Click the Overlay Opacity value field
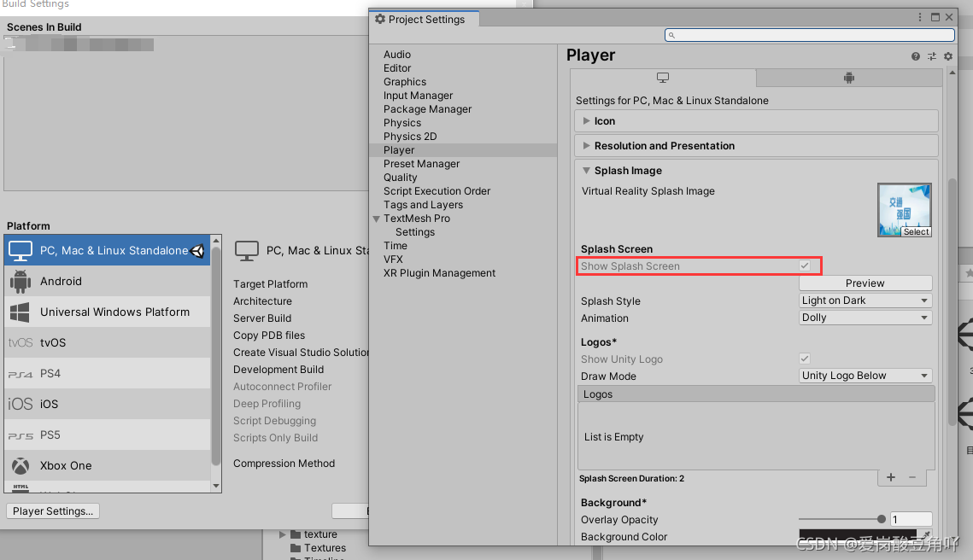973x560 pixels. point(911,519)
